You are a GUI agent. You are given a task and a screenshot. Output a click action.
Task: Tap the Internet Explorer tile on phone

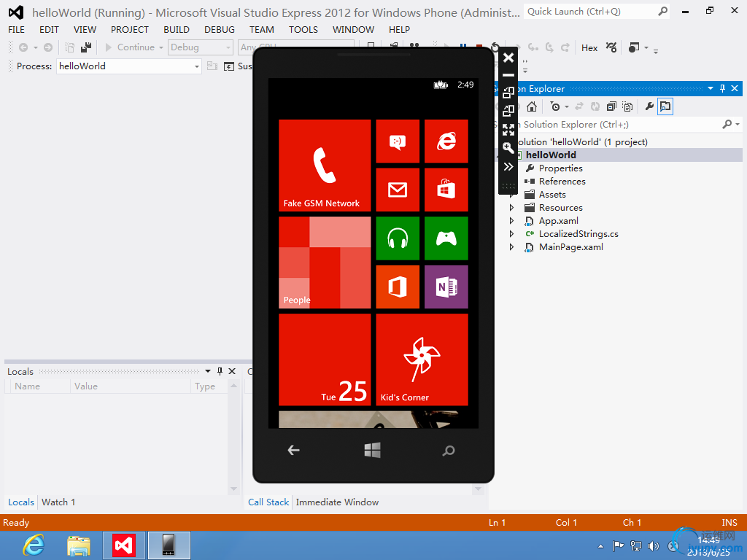coord(446,141)
